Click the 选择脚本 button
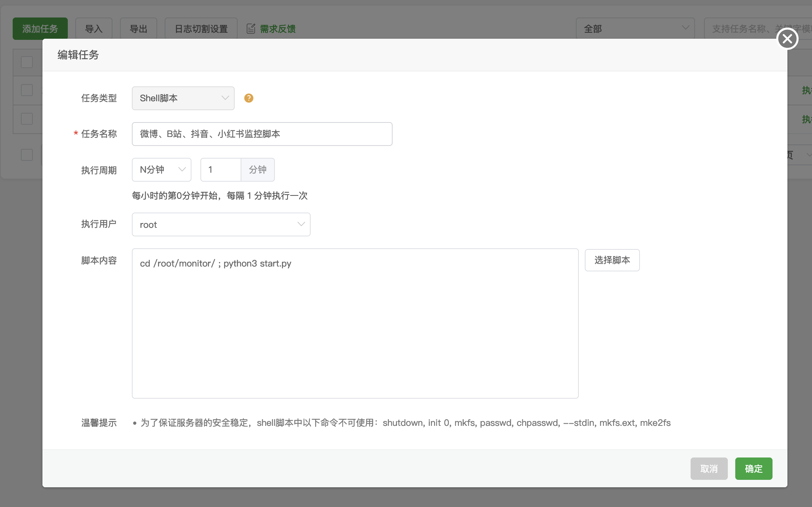This screenshot has width=812, height=507. pos(612,260)
